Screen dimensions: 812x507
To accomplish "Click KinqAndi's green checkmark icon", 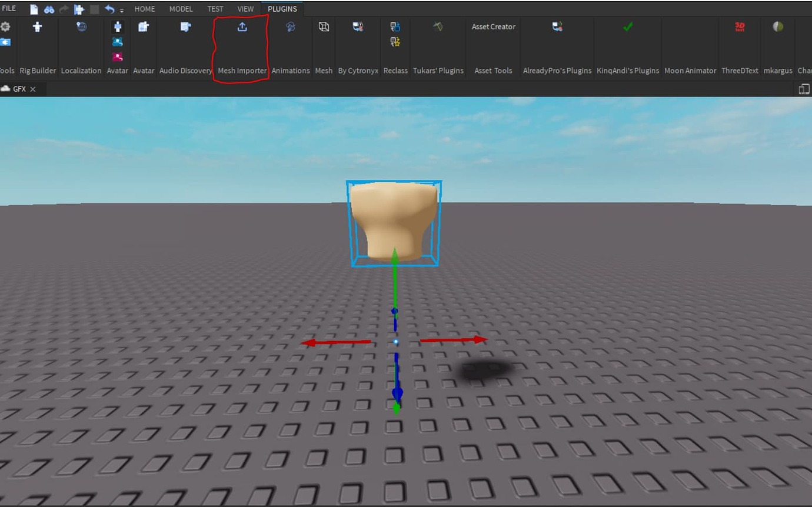I will (628, 26).
